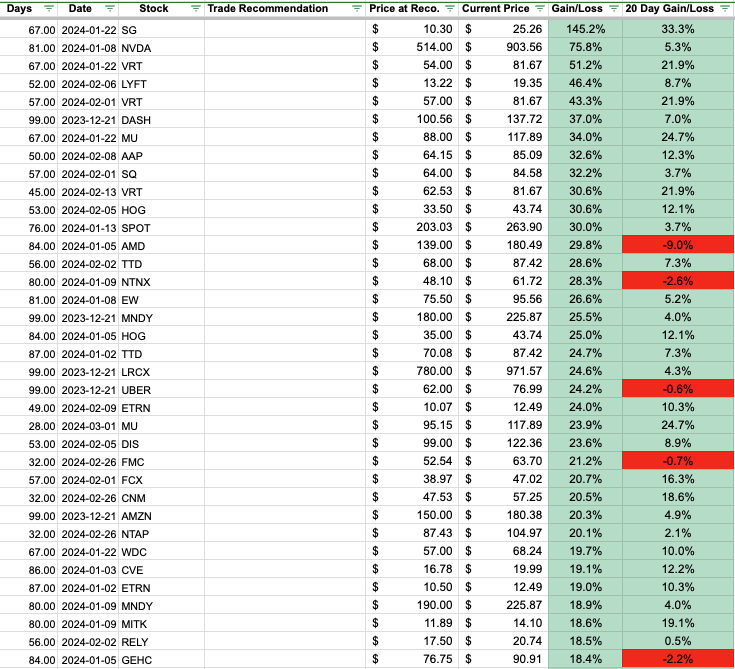735x669 pixels.
Task: Select the EW stock cell
Action: 162,300
